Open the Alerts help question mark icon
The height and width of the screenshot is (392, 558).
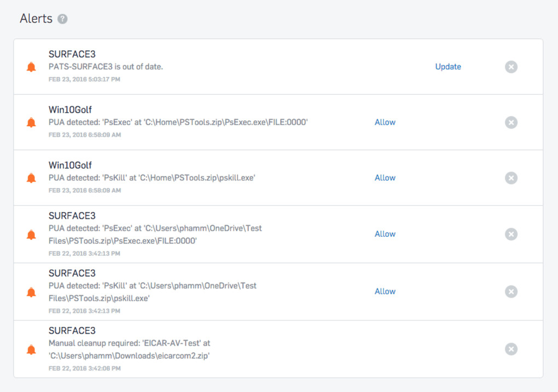[63, 19]
